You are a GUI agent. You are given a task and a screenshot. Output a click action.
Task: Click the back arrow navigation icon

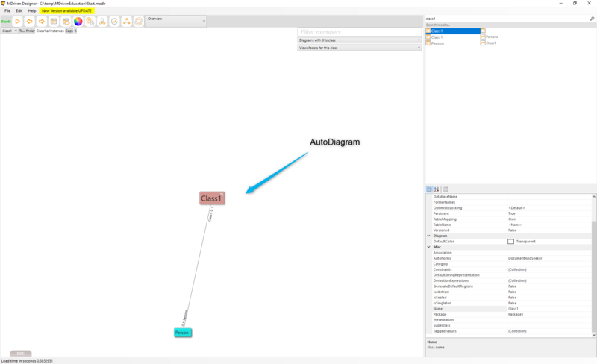[30, 22]
